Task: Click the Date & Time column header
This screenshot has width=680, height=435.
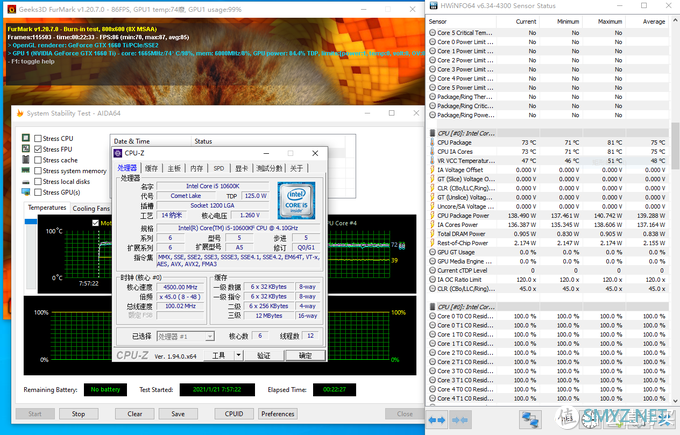Action: tap(150, 141)
